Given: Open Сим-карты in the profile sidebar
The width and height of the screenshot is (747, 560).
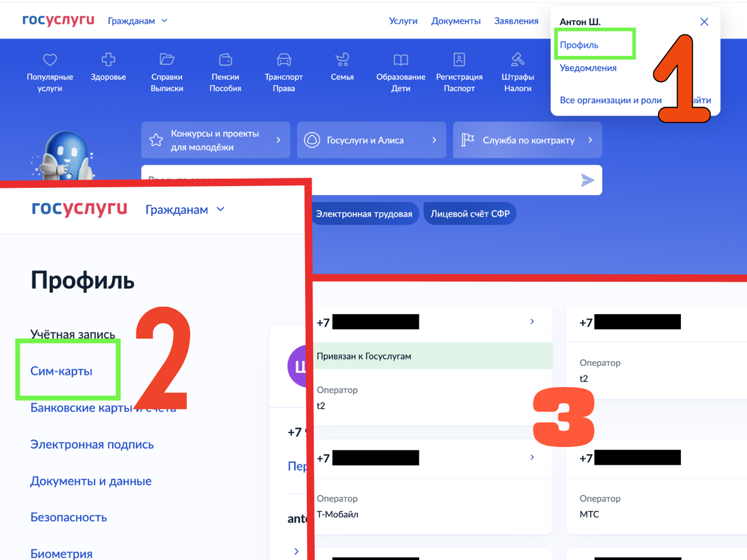Looking at the screenshot, I should (62, 371).
